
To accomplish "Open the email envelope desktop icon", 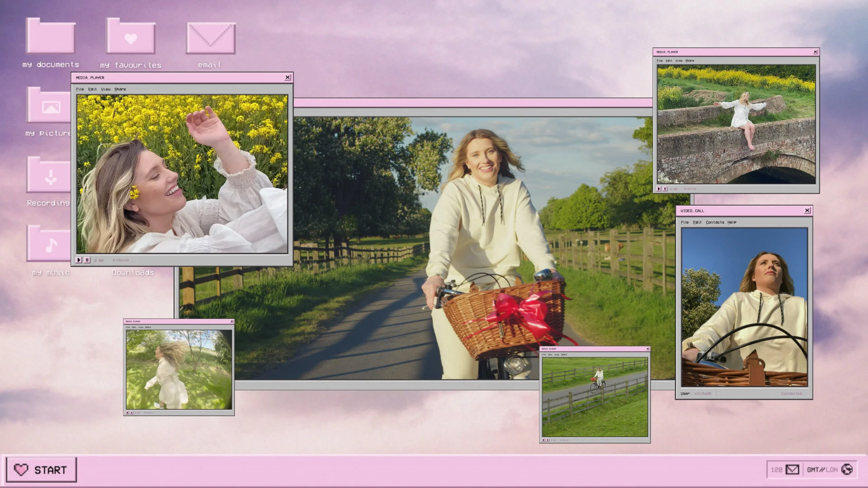I will 211,38.
